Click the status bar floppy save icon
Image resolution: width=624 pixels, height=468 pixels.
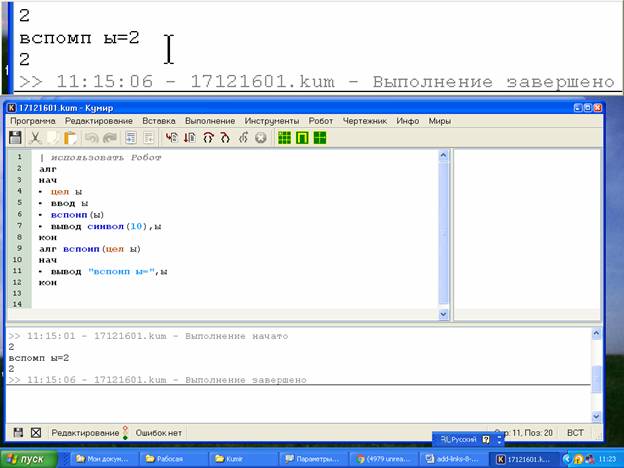point(18,433)
